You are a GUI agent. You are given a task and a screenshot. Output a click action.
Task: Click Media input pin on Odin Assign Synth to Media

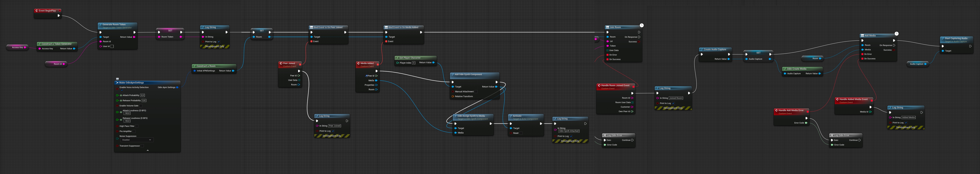pos(455,133)
